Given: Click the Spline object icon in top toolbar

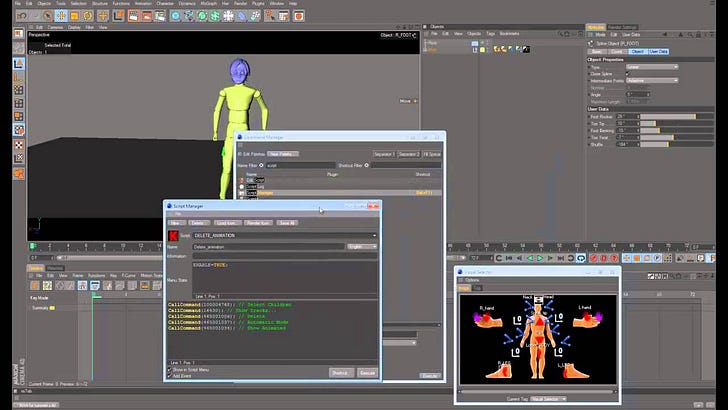Looking at the screenshot, I should tap(189, 16).
